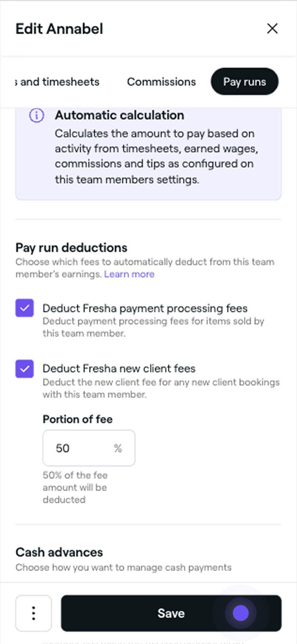The width and height of the screenshot is (297, 644).
Task: Click the Edit Annabel title
Action: point(59,29)
